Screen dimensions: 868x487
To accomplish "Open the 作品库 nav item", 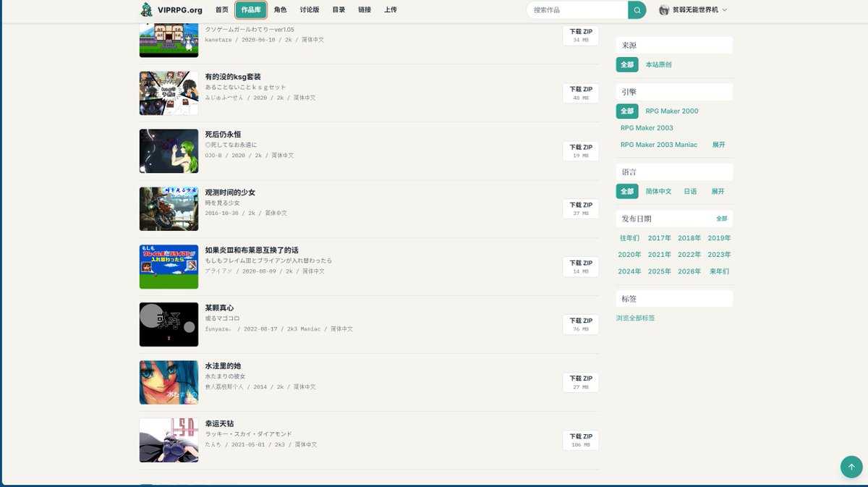I will (x=251, y=10).
